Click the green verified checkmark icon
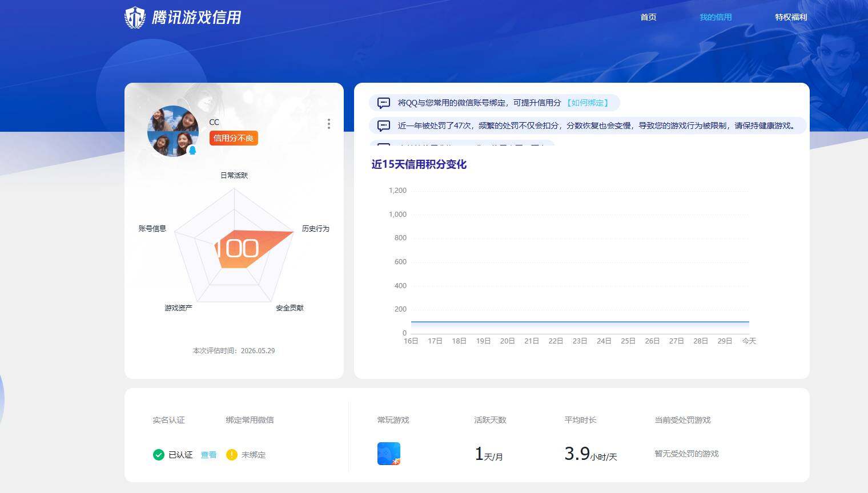 [159, 455]
